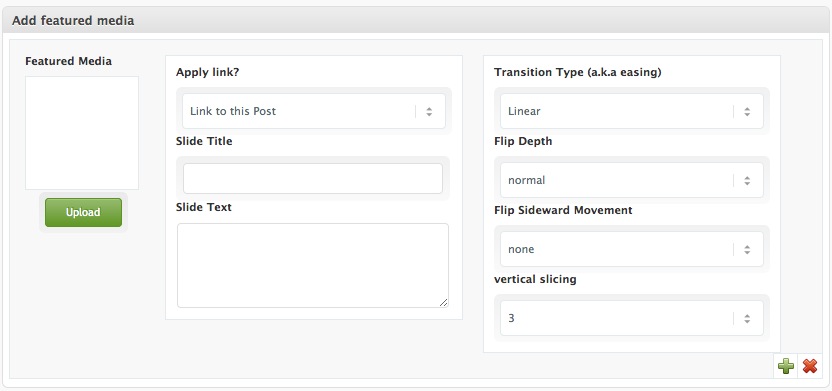Click inside the Slide Text textarea

313,265
